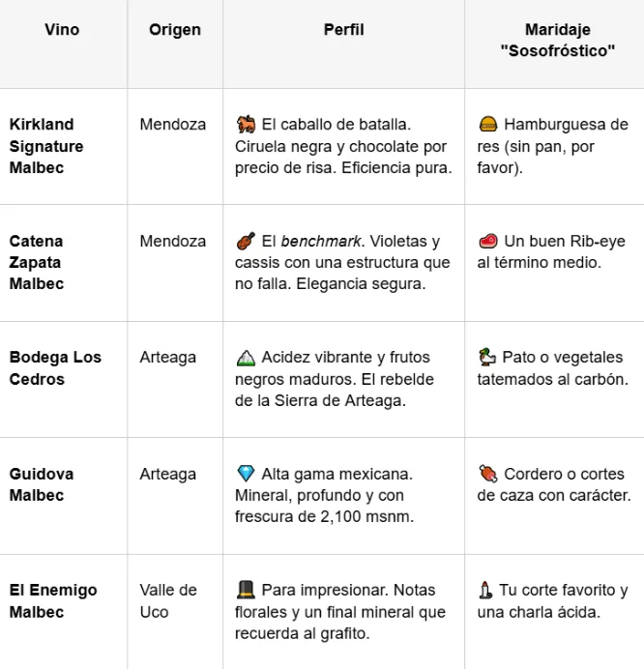The image size is (644, 669).
Task: Click the steak emoji beside Rib-eye text
Action: (x=487, y=241)
